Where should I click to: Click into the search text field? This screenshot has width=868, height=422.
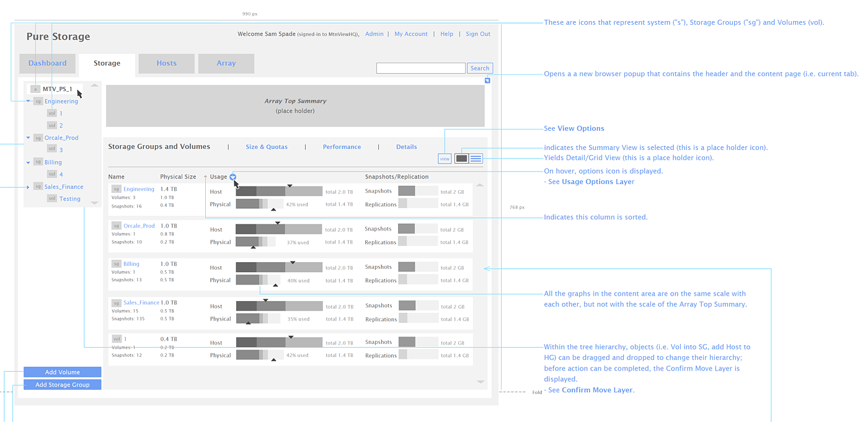(421, 68)
